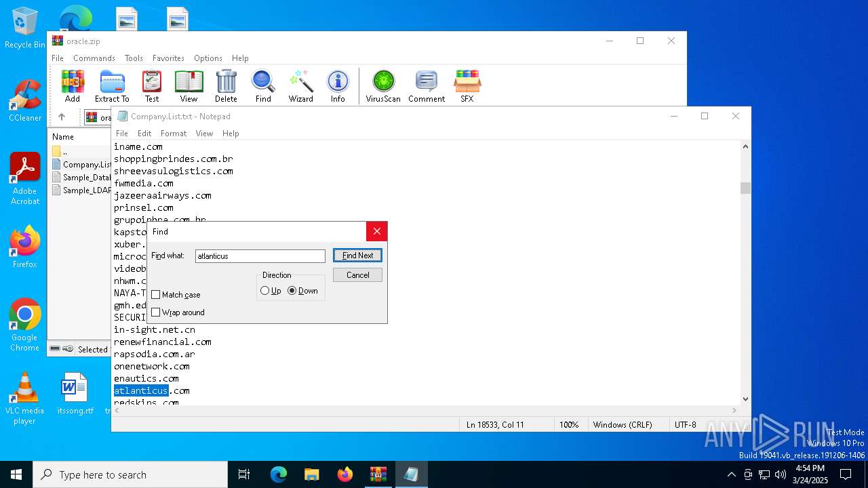
Task: Add an archive Comment
Action: (x=427, y=86)
